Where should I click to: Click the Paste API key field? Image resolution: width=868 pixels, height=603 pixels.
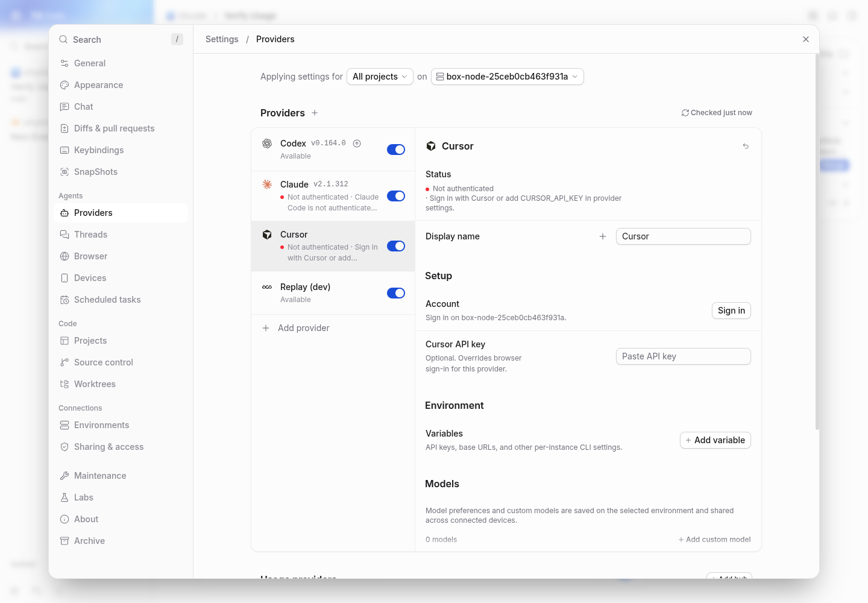click(x=684, y=356)
